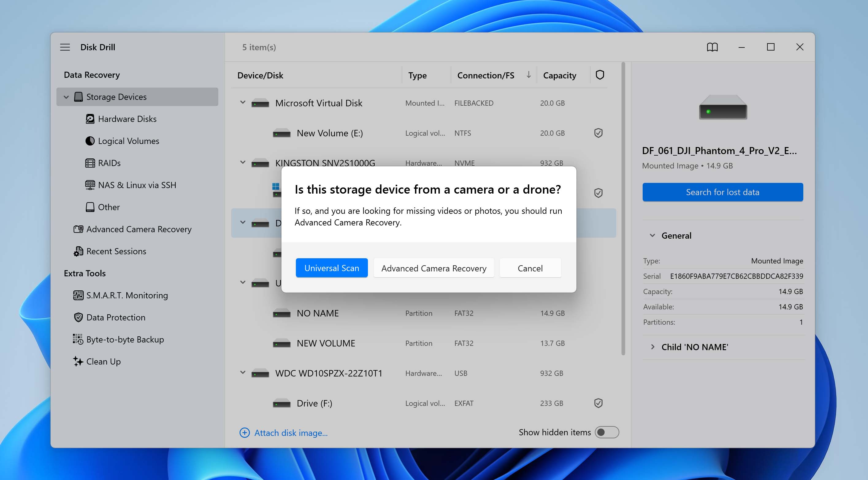Collapse the WDC WD10SPZX-22Z10T1 row

pyautogui.click(x=243, y=372)
